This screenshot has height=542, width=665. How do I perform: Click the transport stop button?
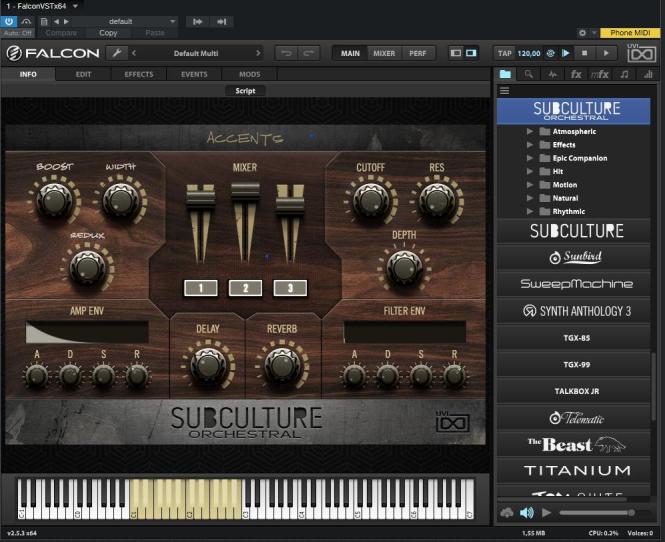click(x=584, y=53)
